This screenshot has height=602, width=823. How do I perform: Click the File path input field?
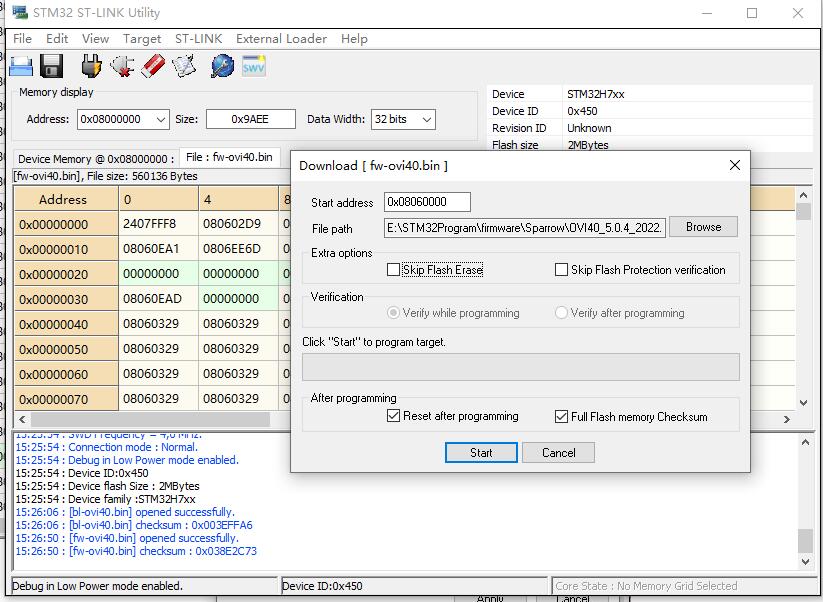coord(525,228)
